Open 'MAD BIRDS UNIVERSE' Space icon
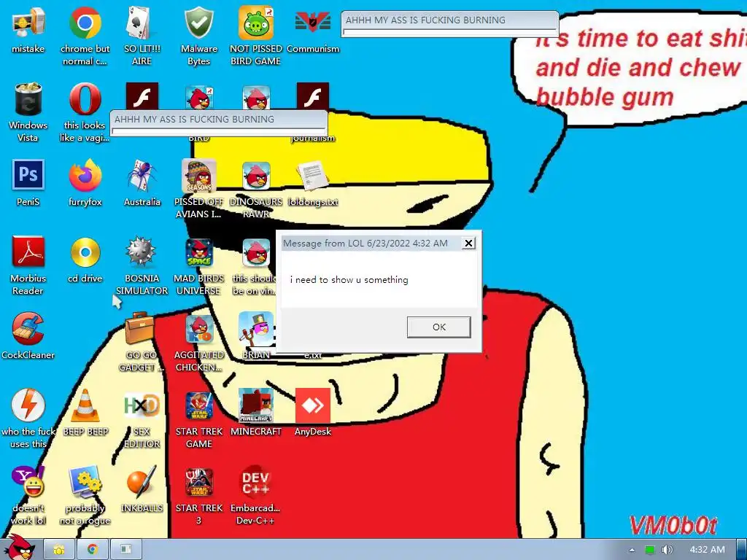747x560 pixels. click(x=199, y=252)
